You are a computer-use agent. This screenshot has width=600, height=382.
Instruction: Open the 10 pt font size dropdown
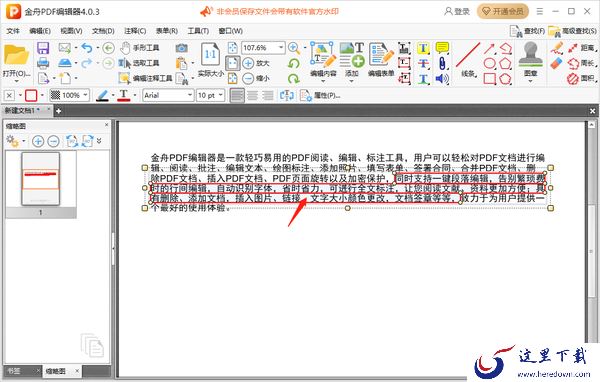tap(220, 95)
